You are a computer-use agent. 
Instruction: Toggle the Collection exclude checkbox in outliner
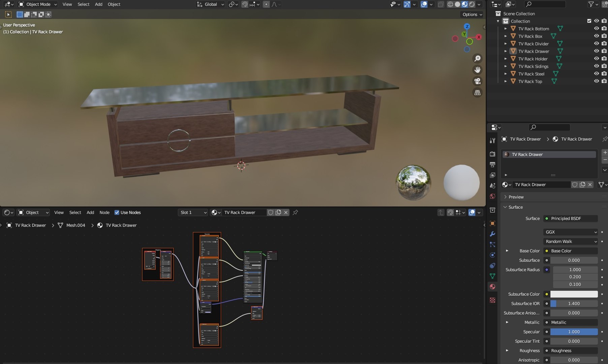589,21
